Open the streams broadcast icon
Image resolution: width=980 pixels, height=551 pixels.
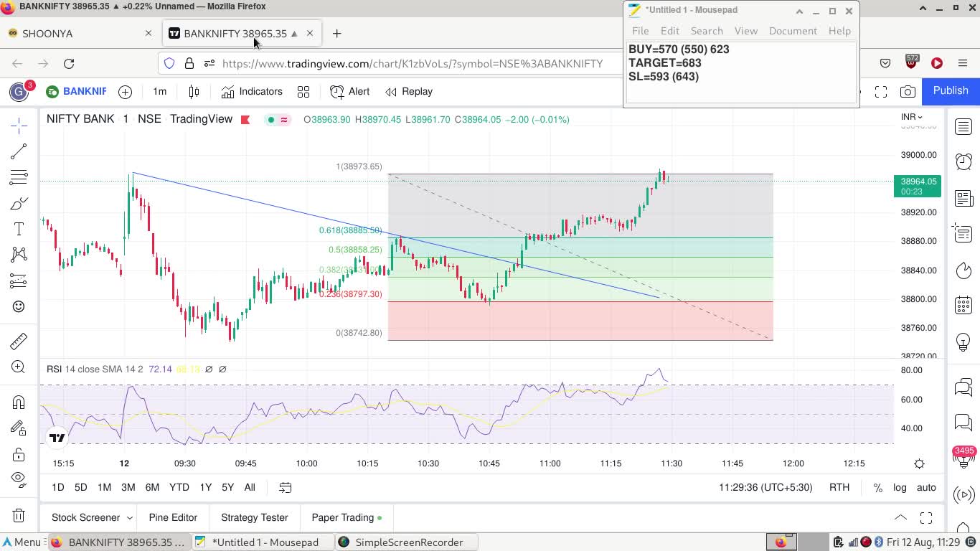click(963, 494)
